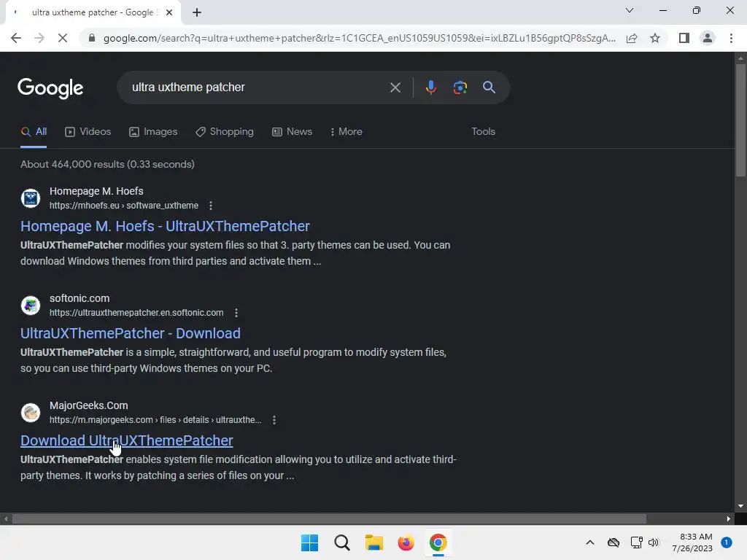Open the Chrome three-dot menu
The height and width of the screenshot is (560, 747).
(x=731, y=38)
